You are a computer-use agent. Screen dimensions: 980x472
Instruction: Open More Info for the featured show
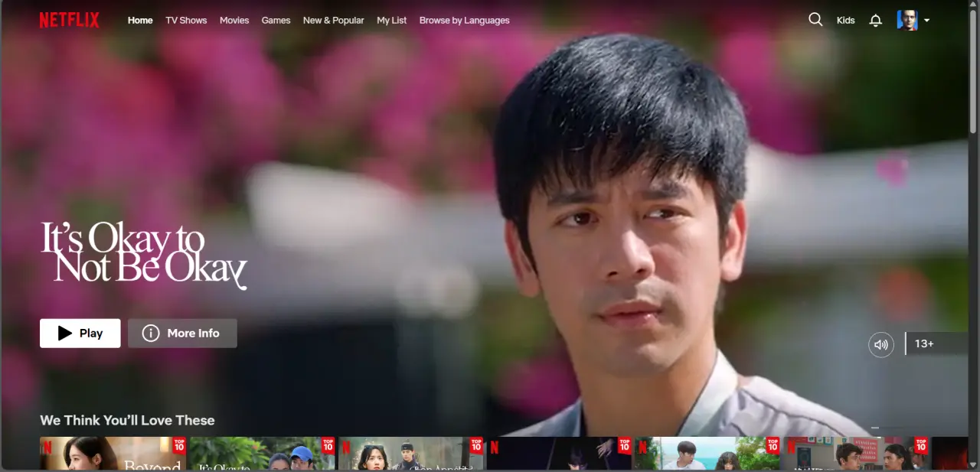[x=182, y=333]
